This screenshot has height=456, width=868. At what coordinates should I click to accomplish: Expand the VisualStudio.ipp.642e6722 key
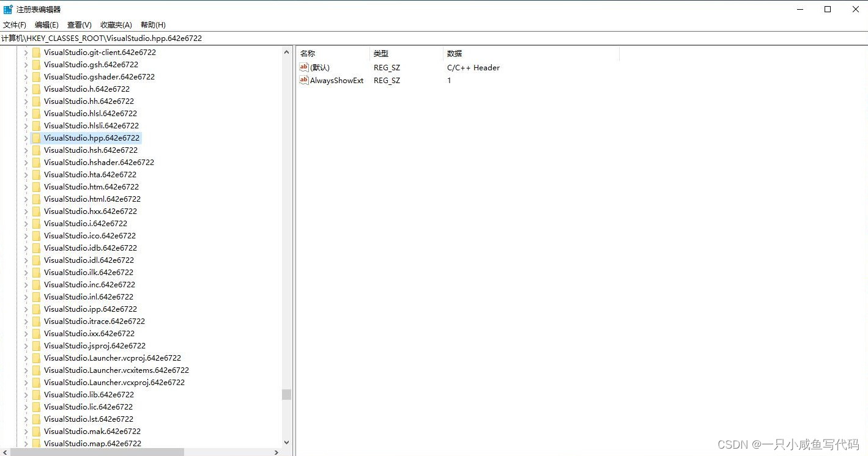26,309
